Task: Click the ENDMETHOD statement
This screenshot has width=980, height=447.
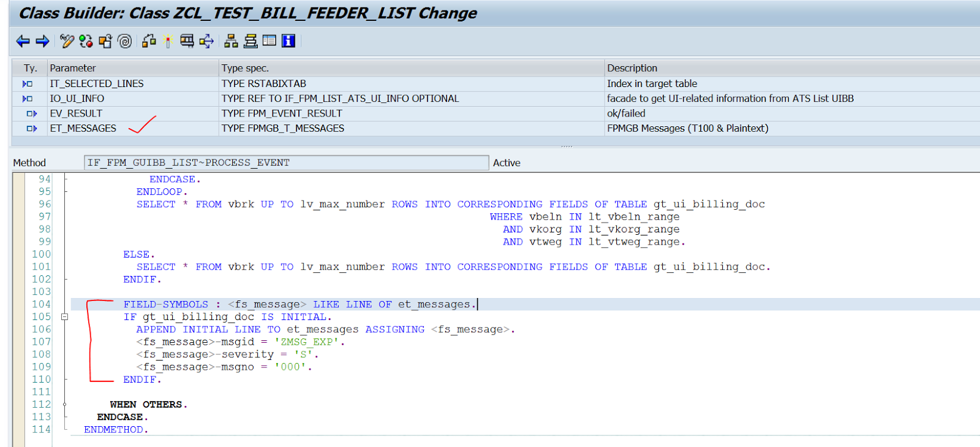Action: click(x=116, y=430)
